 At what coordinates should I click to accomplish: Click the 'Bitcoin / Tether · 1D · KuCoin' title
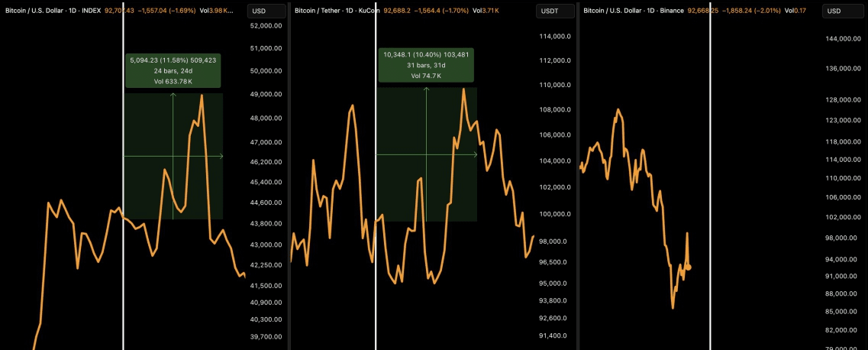337,11
